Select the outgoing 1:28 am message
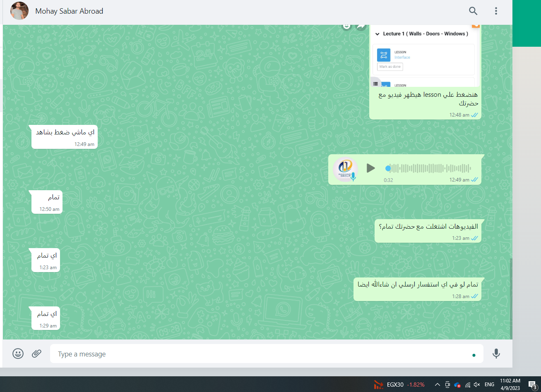541x392 pixels. point(417,289)
